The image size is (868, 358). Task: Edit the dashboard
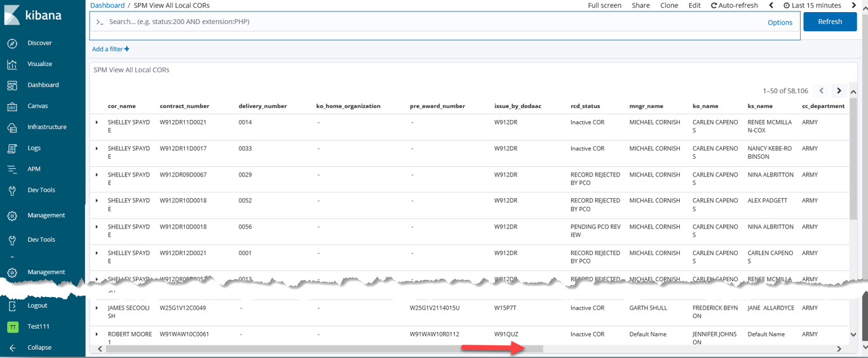695,5
